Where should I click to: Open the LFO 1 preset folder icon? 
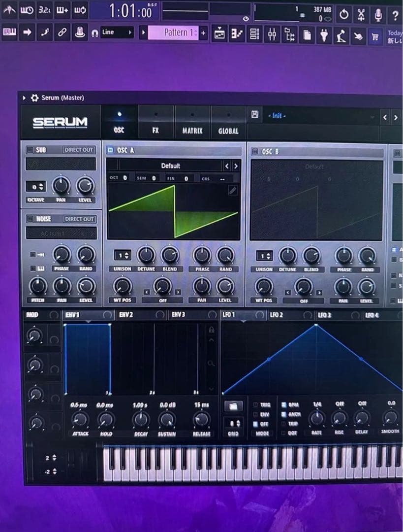[x=234, y=405]
